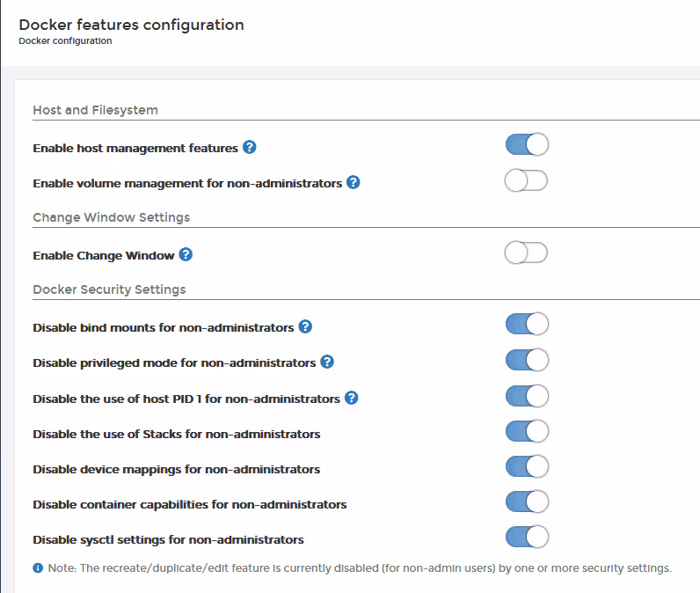Toggle Enable host management features switch
This screenshot has height=593, width=700.
pos(527,144)
